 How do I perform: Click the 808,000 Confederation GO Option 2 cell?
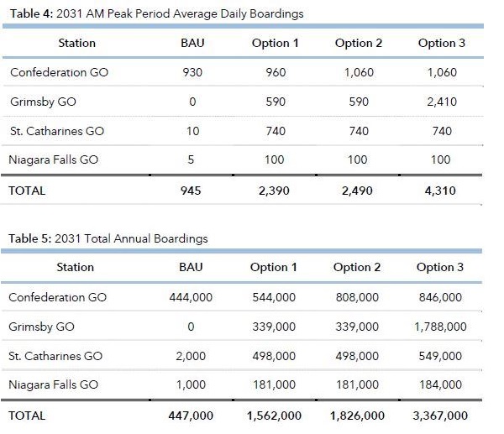[357, 297]
